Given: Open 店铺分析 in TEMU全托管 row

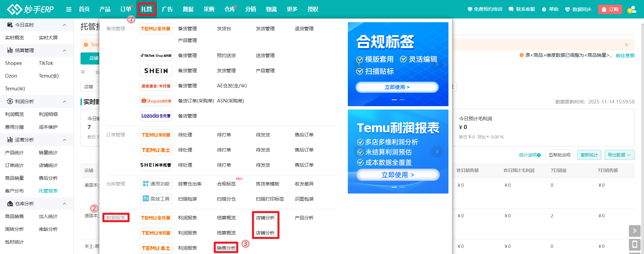Looking at the screenshot, I should [x=265, y=218].
